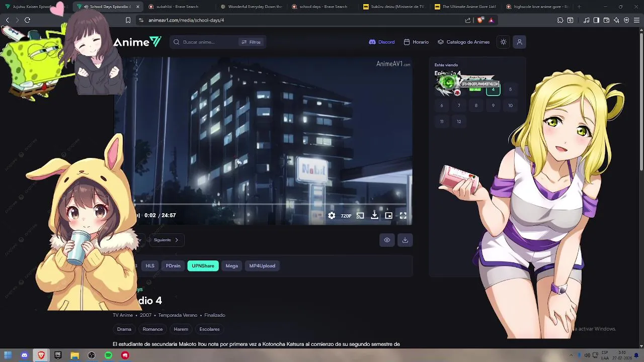Open the Filtros search filters
The image size is (644, 362).
point(251,42)
